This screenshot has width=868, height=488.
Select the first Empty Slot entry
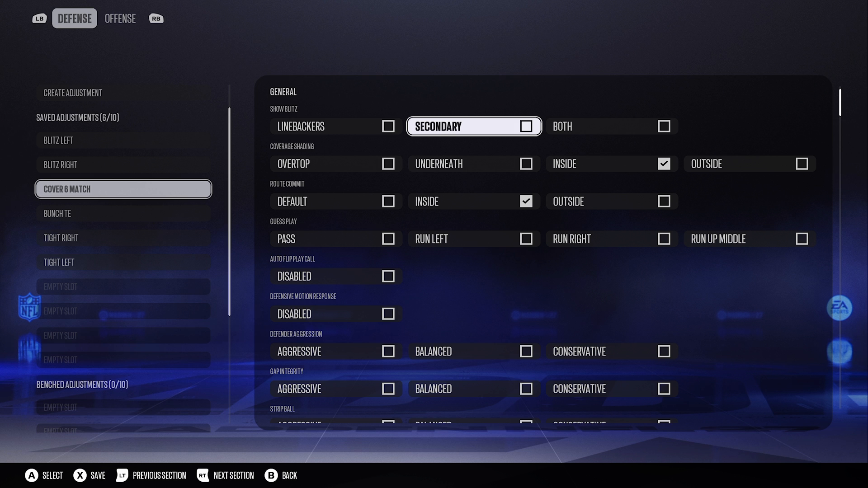(123, 286)
